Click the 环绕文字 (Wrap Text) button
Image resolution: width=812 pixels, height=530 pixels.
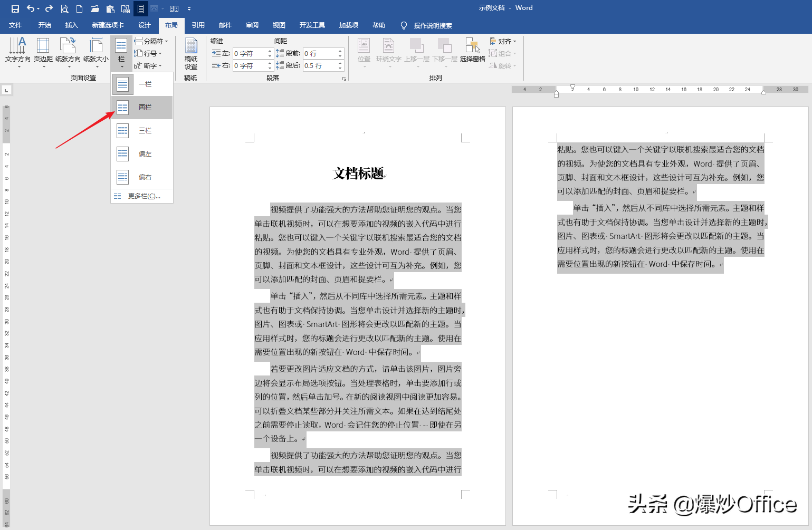[x=389, y=53]
